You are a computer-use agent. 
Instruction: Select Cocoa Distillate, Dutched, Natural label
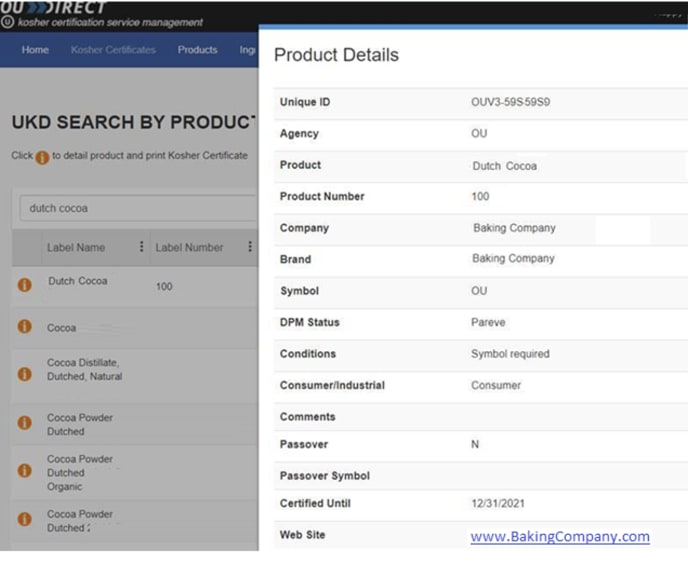(84, 369)
